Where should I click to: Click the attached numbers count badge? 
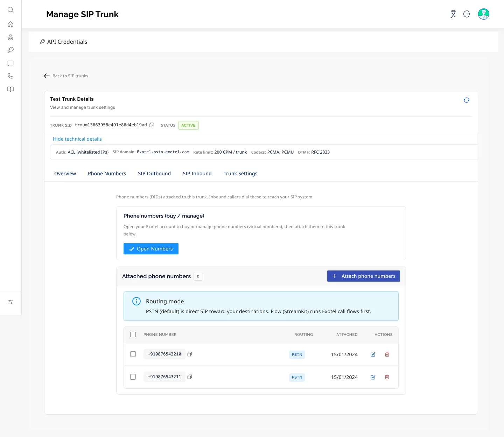(x=198, y=276)
